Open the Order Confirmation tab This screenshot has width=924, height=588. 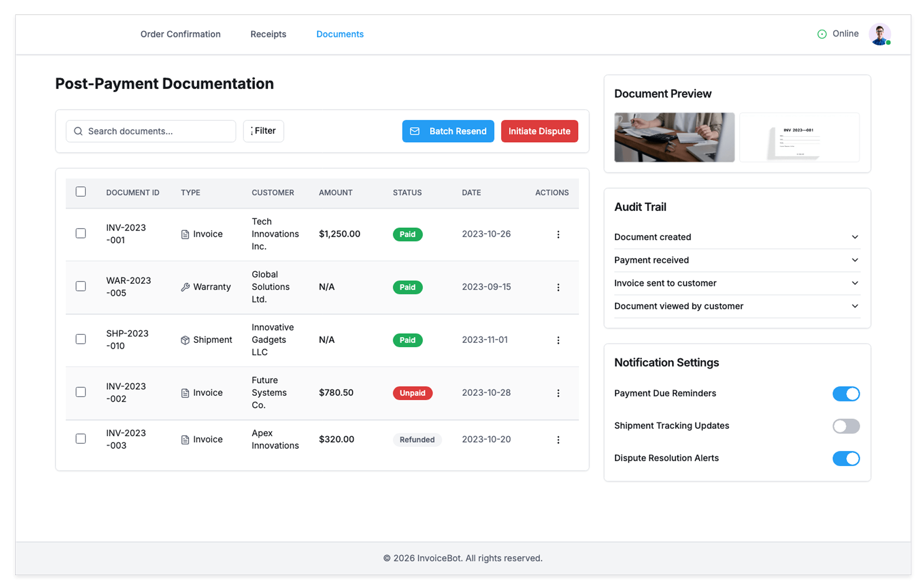coord(180,34)
